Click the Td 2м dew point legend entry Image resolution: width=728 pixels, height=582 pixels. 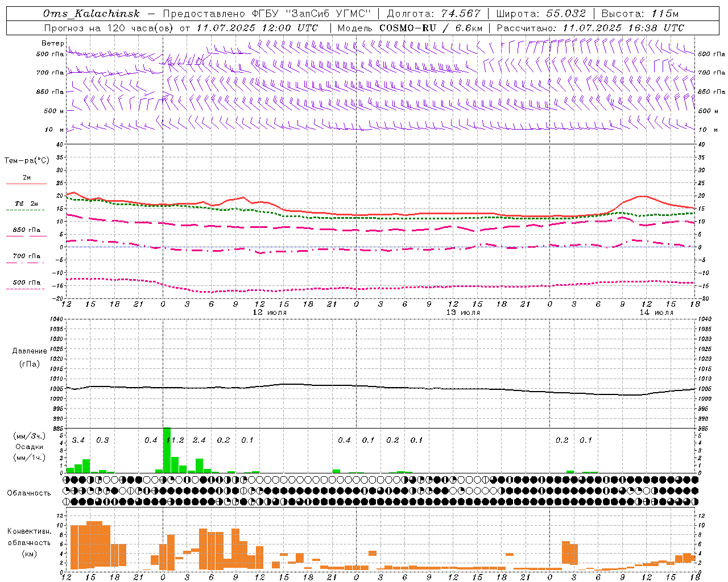(27, 203)
